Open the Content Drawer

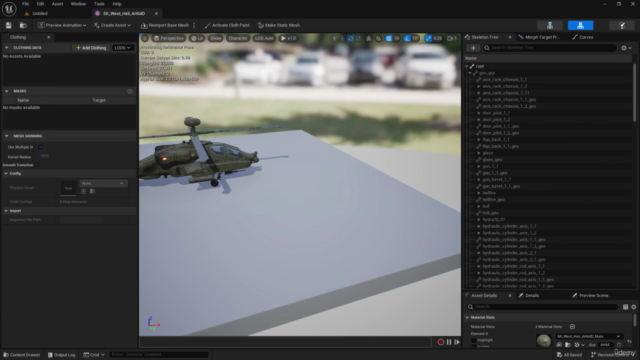22,355
